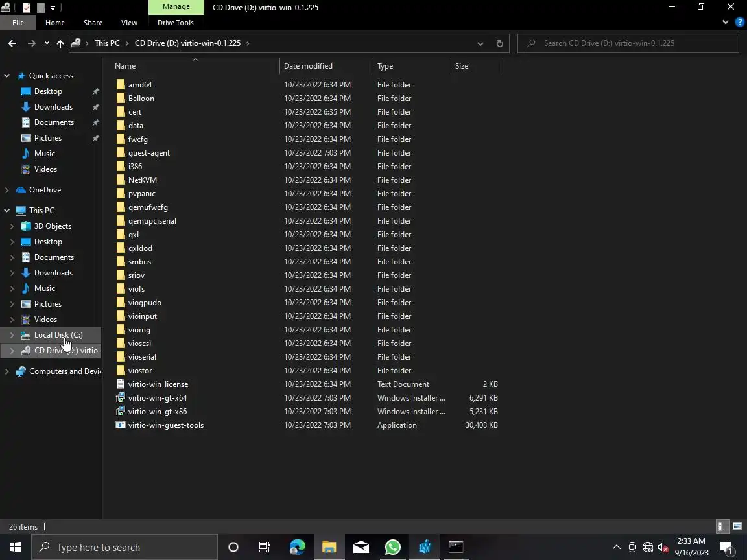Click the taskbar search box

124,547
